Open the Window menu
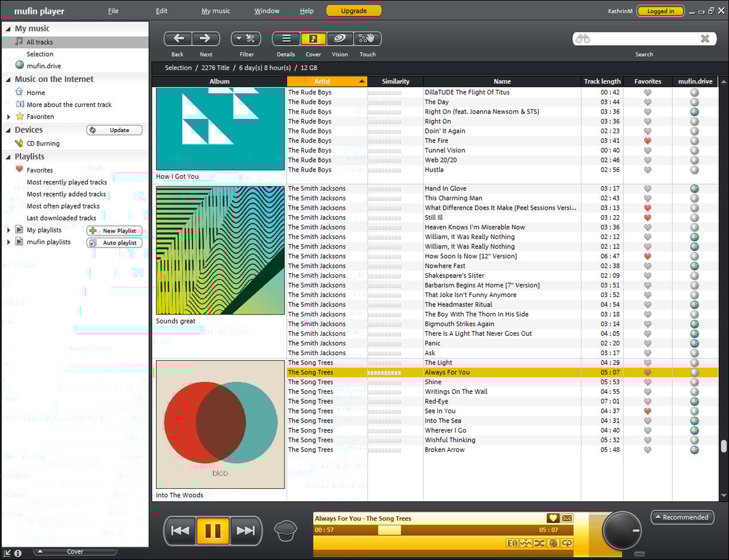729x560 pixels. pos(267,11)
